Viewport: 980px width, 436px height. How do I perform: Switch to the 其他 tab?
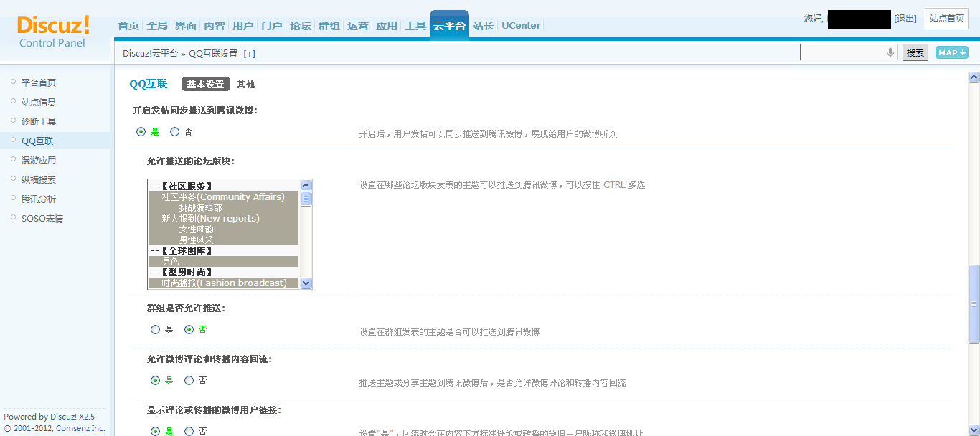[x=246, y=84]
